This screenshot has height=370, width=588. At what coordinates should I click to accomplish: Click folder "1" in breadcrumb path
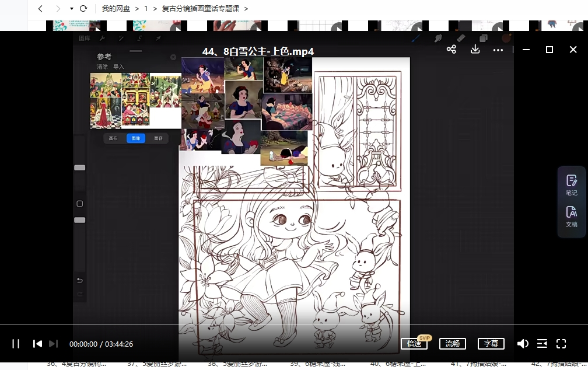click(146, 9)
